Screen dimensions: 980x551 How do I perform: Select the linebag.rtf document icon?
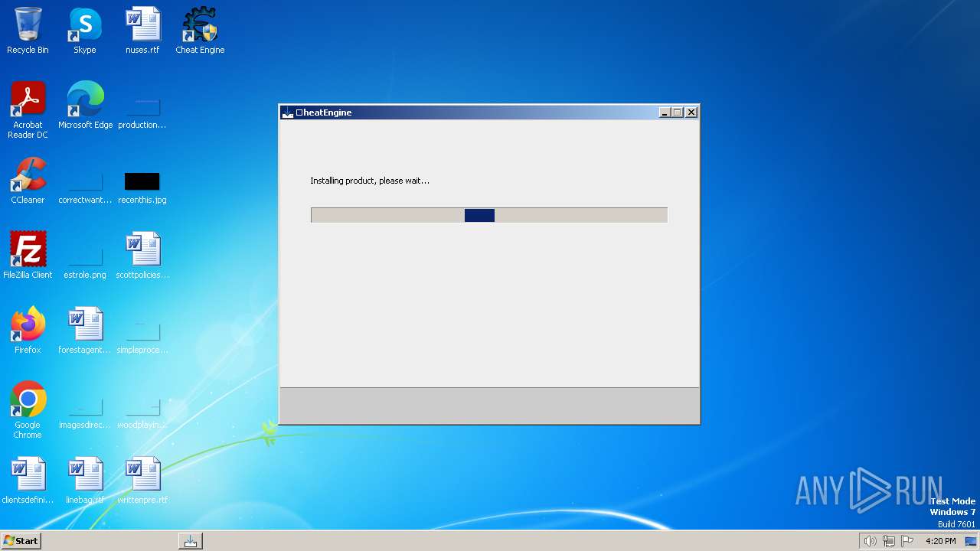pyautogui.click(x=85, y=481)
